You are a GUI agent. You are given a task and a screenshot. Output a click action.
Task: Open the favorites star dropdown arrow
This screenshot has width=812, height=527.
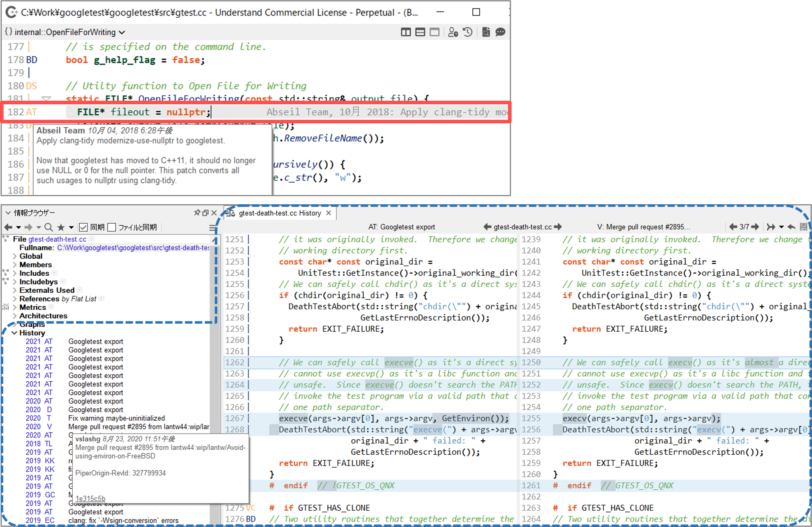coord(71,227)
